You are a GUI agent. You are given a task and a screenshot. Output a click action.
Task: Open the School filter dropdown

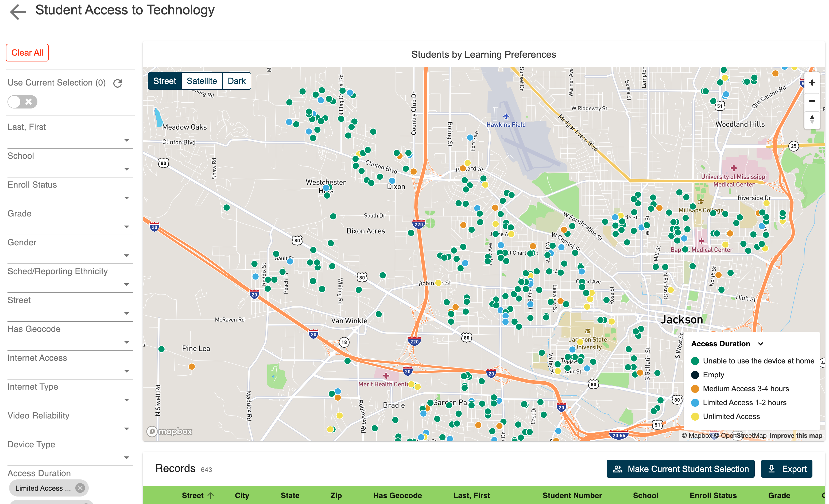126,169
